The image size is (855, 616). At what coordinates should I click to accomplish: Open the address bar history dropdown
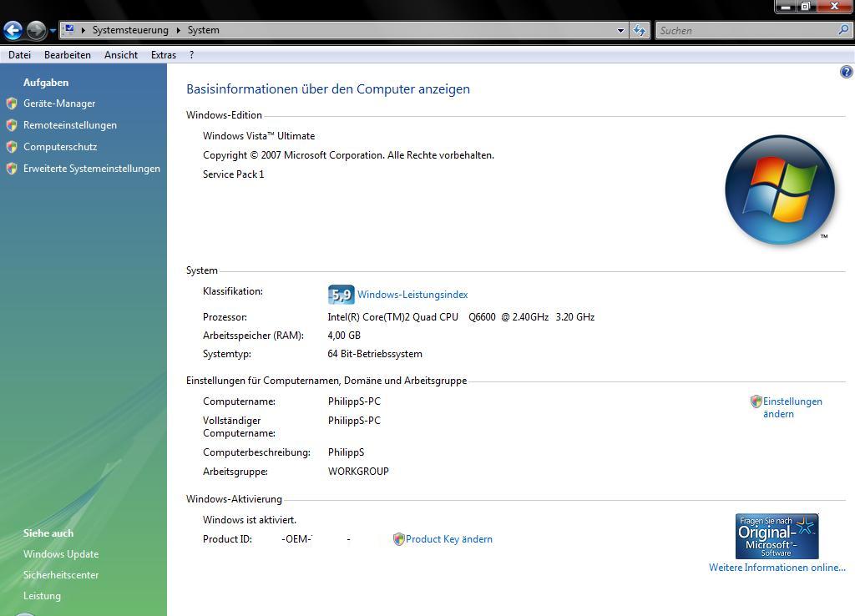click(620, 31)
